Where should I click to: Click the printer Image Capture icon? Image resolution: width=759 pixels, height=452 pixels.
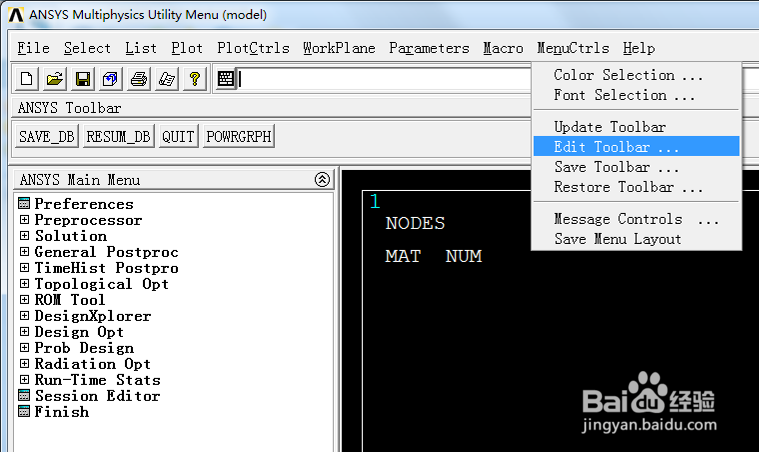139,79
